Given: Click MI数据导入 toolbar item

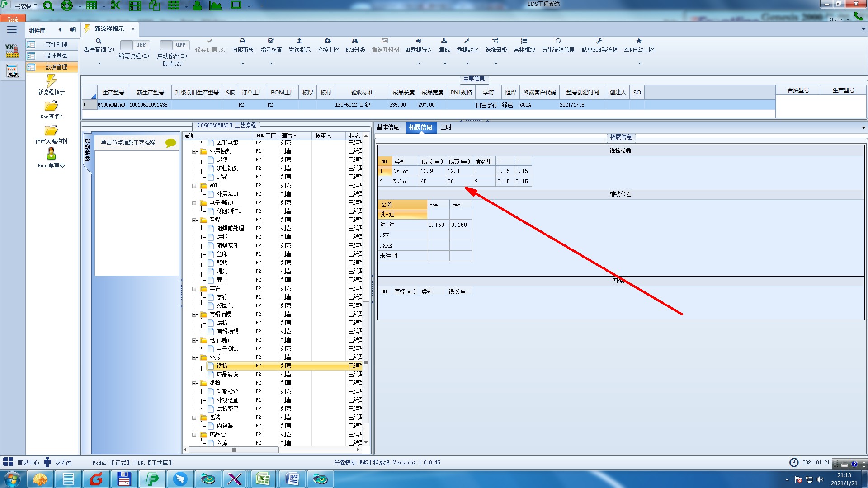Looking at the screenshot, I should 419,46.
